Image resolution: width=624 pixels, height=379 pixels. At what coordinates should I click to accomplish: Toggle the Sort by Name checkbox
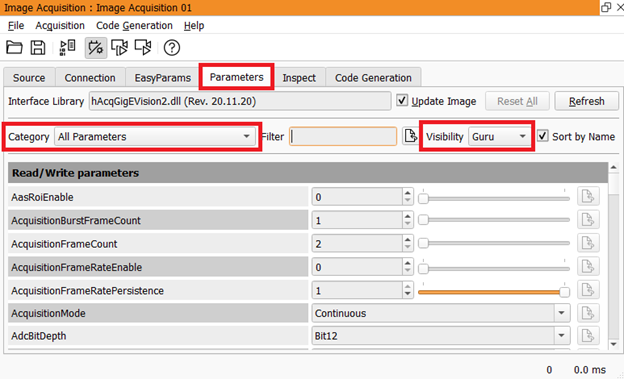[x=542, y=136]
